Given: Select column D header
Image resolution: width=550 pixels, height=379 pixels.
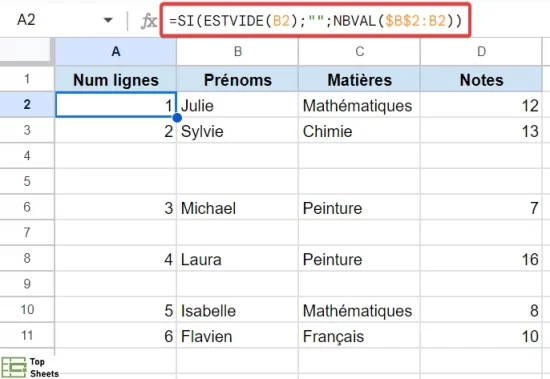Looking at the screenshot, I should coord(481,52).
